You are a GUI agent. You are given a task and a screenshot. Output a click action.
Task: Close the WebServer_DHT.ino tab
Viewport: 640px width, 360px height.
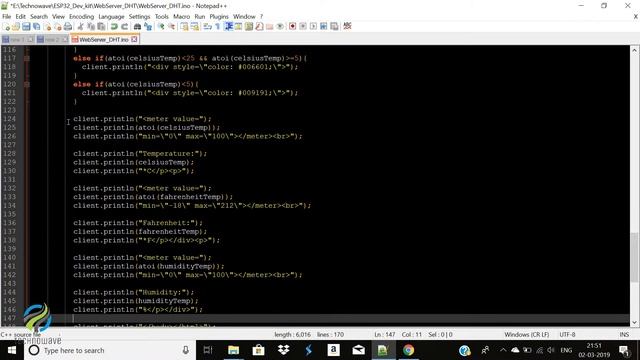[134, 40]
